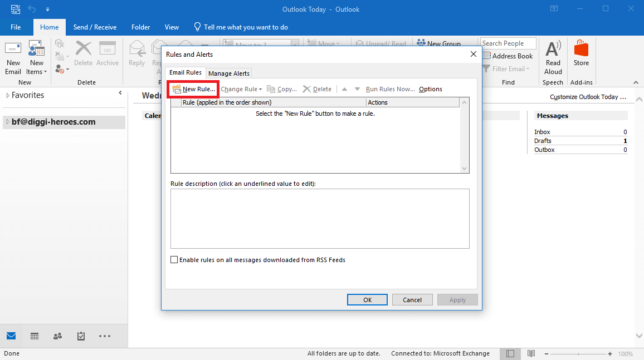Open the Change Rule dropdown

click(241, 88)
